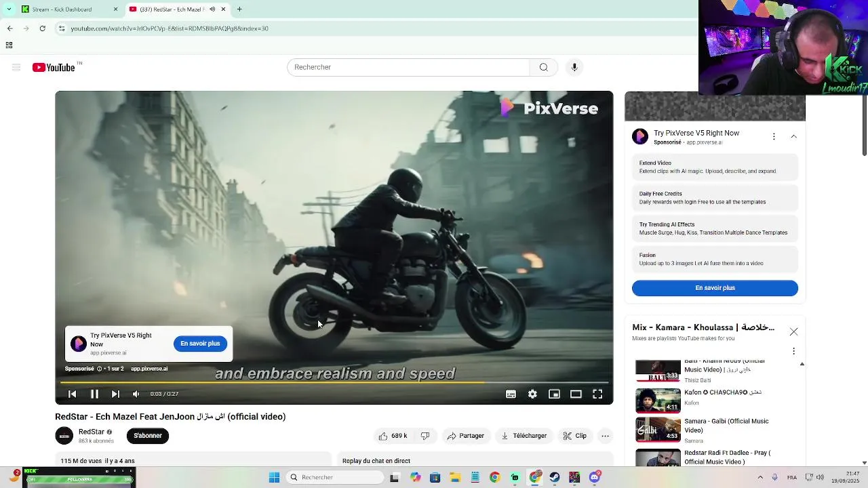Open the YouTube hamburger guide menu
This screenshot has width=868, height=488.
[x=16, y=67]
